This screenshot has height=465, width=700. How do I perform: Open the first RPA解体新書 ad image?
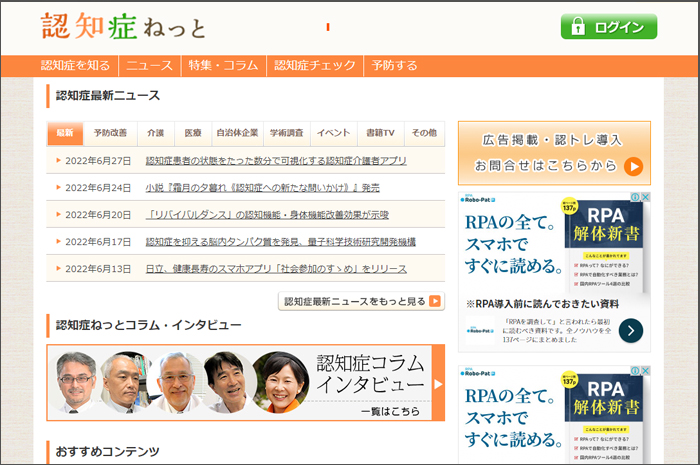pyautogui.click(x=605, y=245)
